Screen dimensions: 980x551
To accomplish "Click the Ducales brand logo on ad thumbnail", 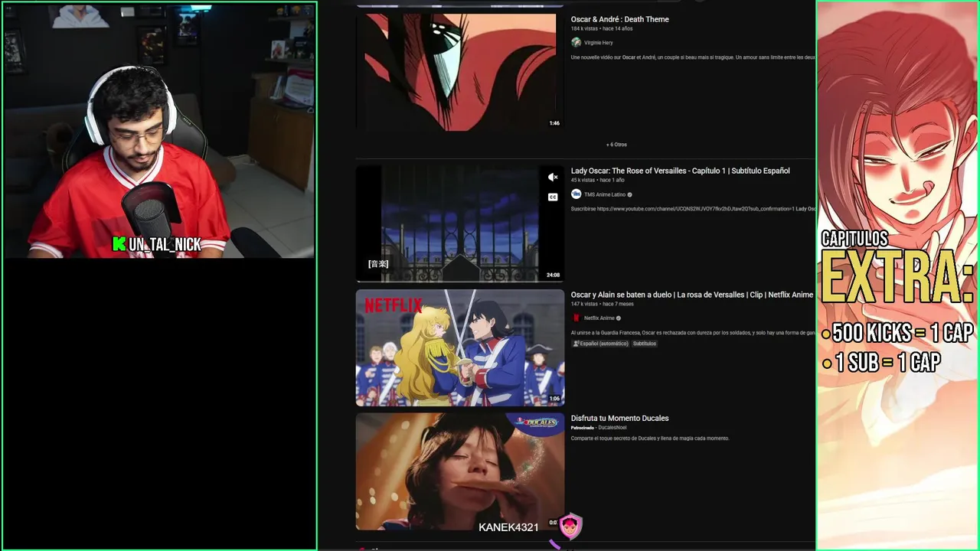I will (x=538, y=423).
